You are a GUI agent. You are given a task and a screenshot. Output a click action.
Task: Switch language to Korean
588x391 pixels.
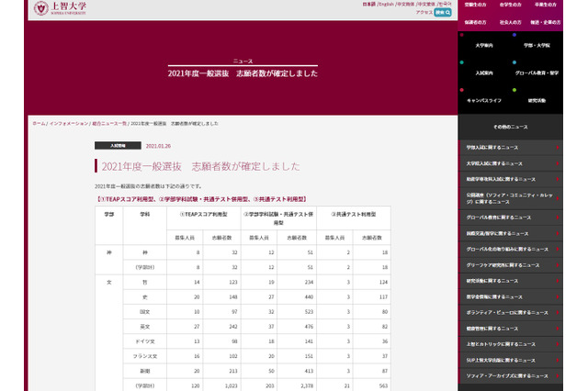445,4
